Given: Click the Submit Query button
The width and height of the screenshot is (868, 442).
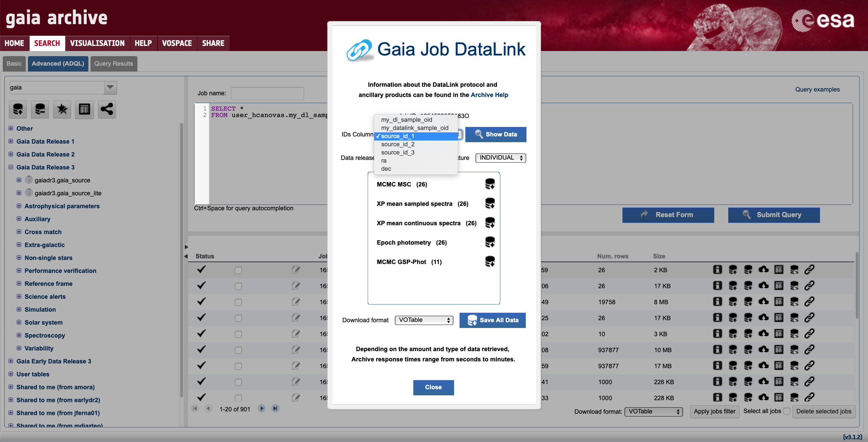Looking at the screenshot, I should 774,215.
